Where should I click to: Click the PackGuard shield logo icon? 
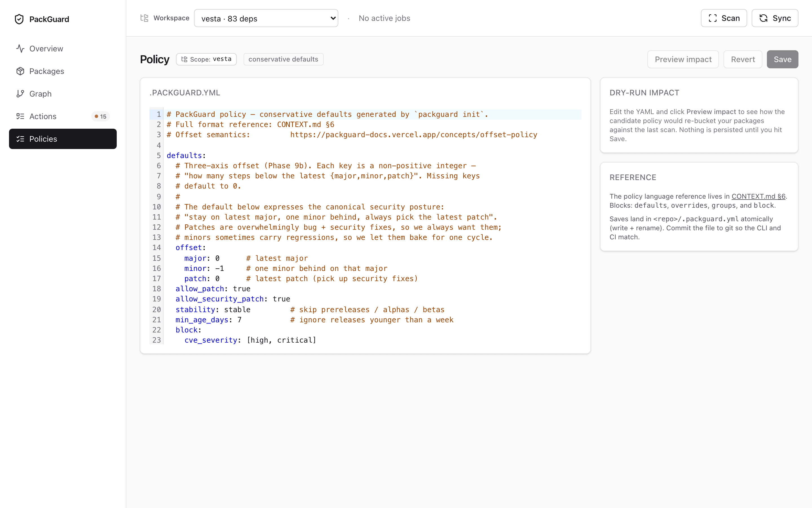click(19, 19)
